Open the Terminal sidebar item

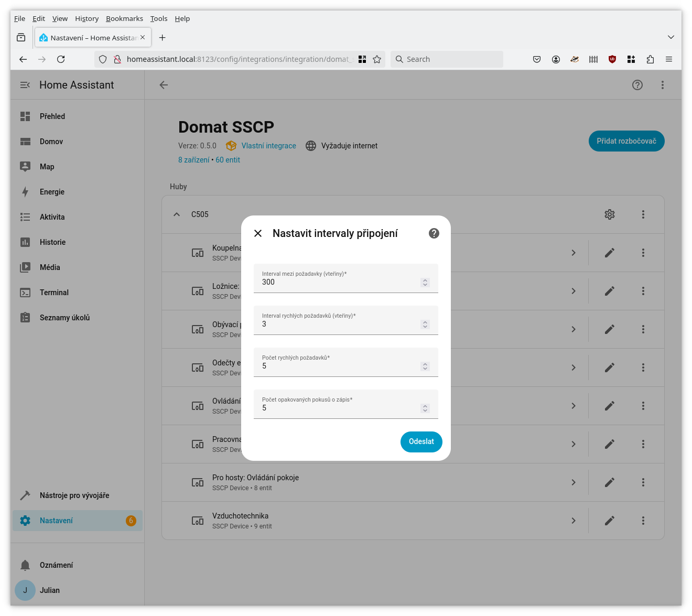(78, 293)
